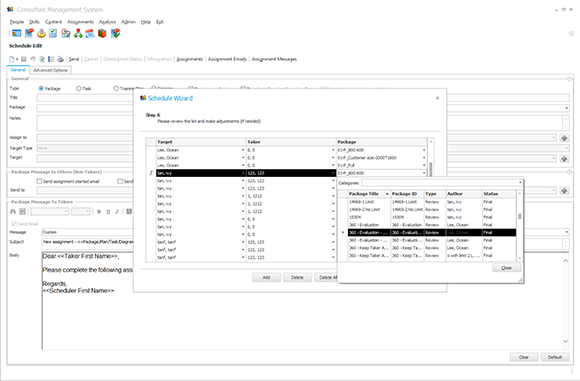Click the Delete button in Schedule Wizard
Screen dimensions: 580x381
[297, 277]
